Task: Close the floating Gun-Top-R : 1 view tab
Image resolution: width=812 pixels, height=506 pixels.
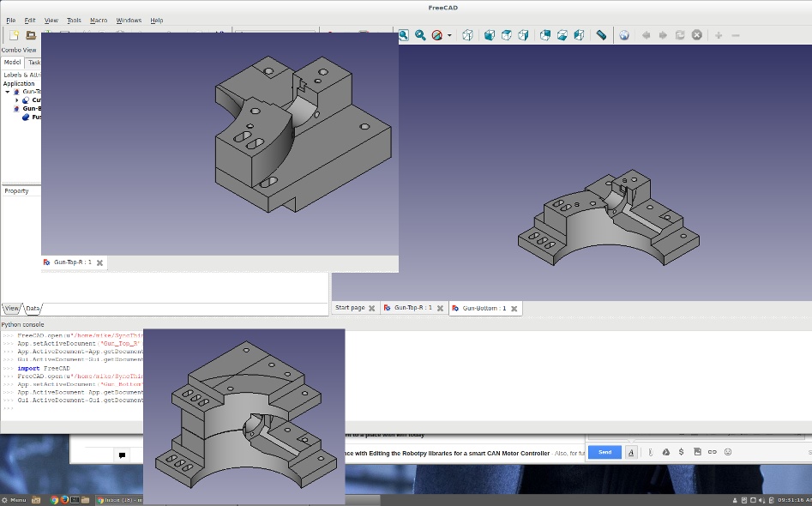Action: point(100,262)
